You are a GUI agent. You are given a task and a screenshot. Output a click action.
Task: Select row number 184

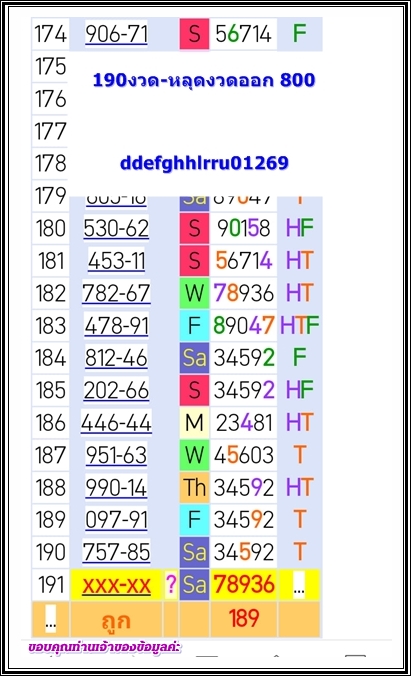[50, 358]
